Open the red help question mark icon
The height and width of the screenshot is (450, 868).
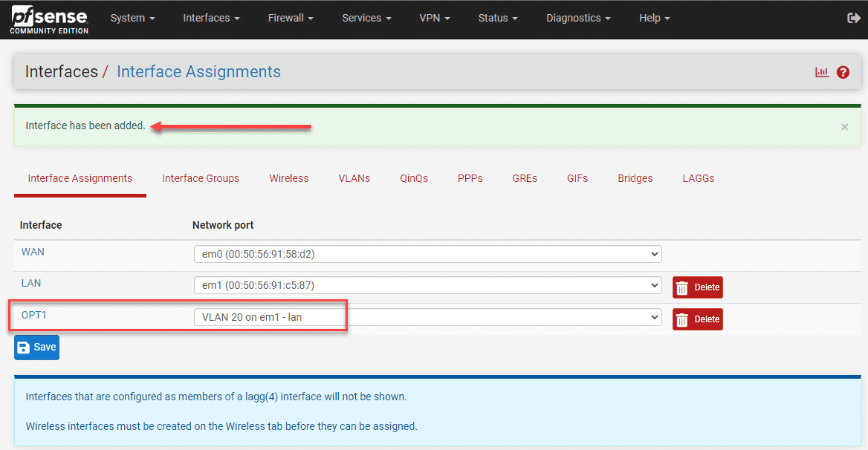843,72
